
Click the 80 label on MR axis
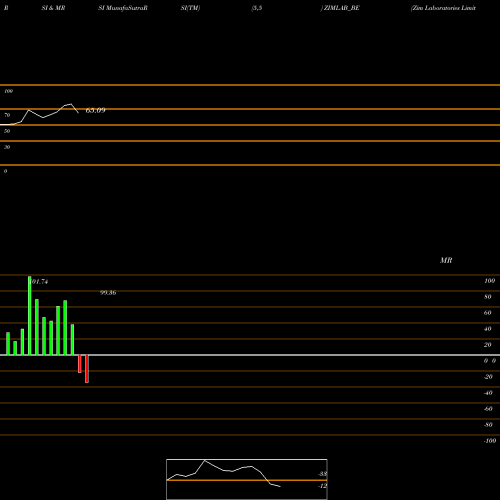point(488,297)
